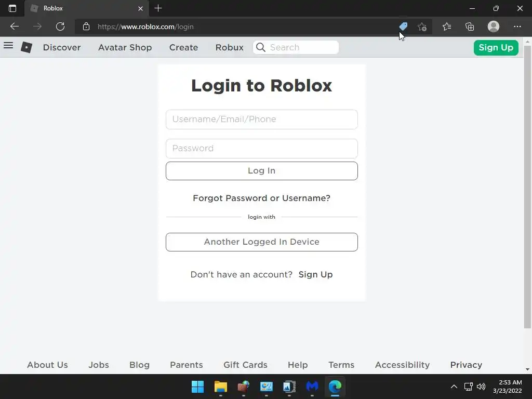532x399 pixels.
Task: Open Windows Start menu
Action: pos(197,387)
